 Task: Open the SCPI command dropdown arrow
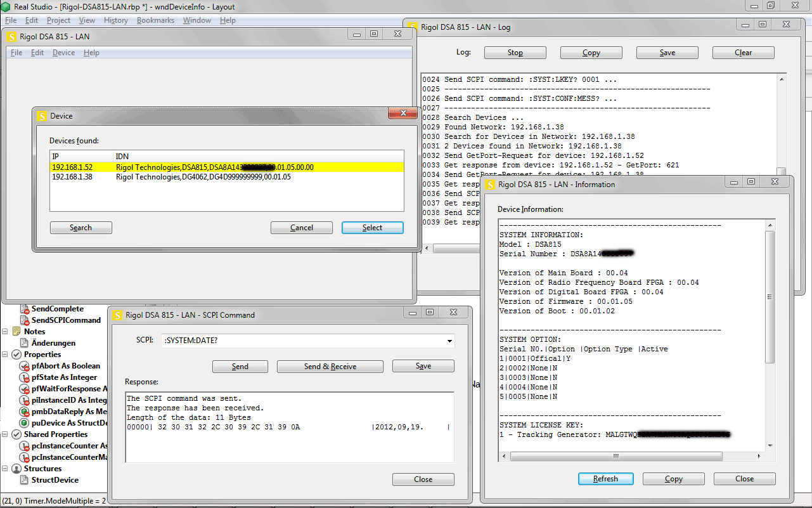coord(449,341)
